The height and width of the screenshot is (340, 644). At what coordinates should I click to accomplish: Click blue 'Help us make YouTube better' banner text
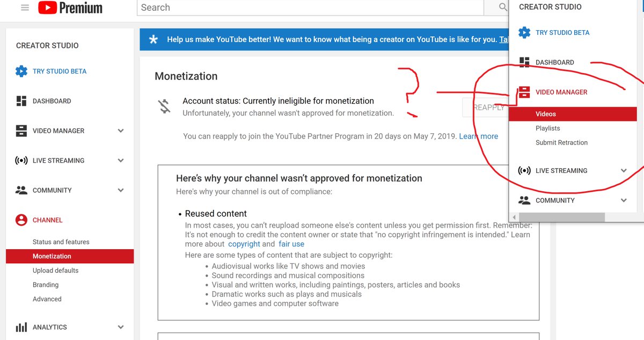point(332,39)
